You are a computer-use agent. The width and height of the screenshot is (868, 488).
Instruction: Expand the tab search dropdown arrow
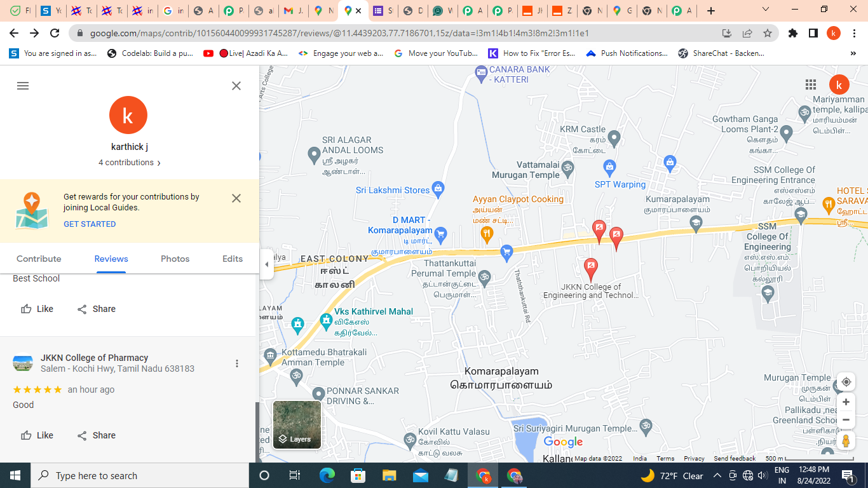766,10
